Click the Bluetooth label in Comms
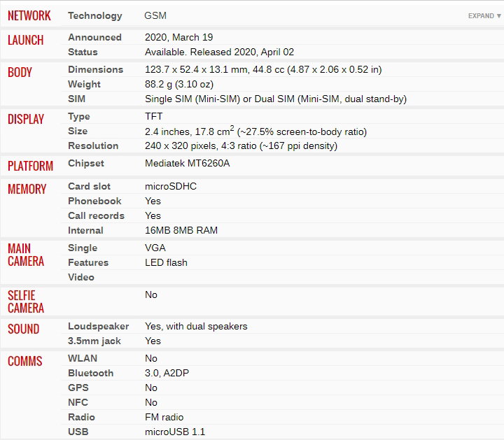The width and height of the screenshot is (504, 440). [90, 374]
